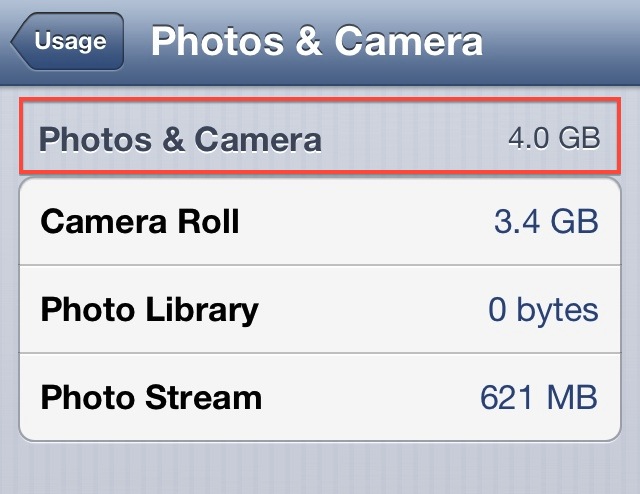
Task: Tap the Usage back button
Action: tap(68, 42)
